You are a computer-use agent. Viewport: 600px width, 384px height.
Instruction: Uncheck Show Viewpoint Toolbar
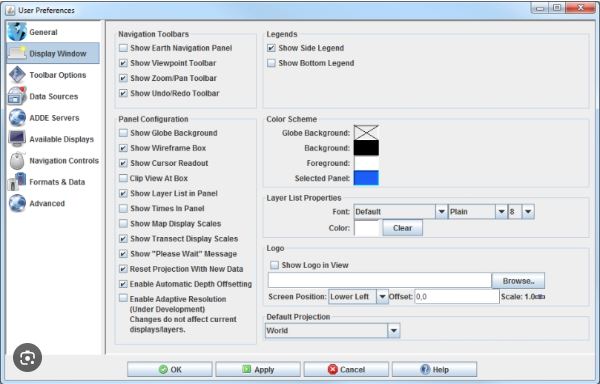123,63
